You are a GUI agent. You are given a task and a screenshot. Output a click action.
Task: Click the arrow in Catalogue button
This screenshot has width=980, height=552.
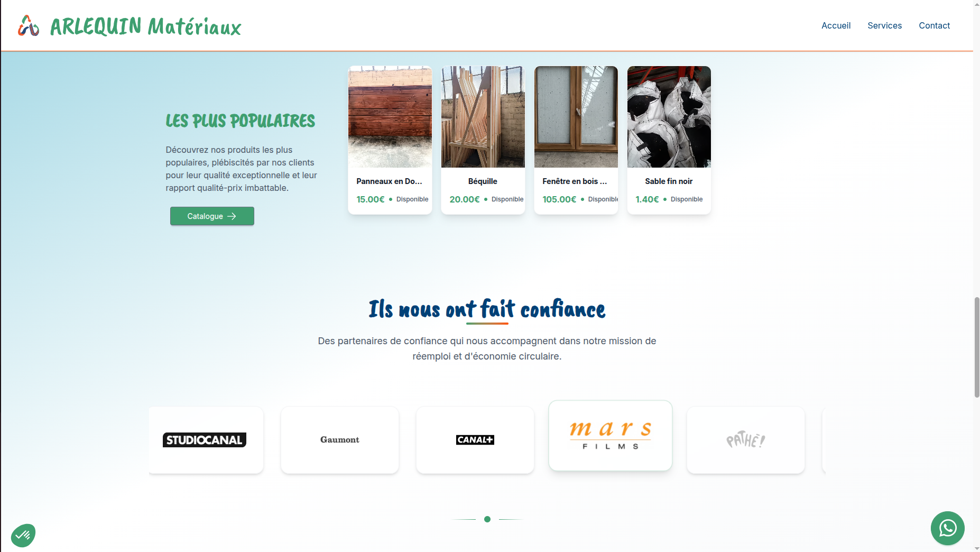coord(232,216)
